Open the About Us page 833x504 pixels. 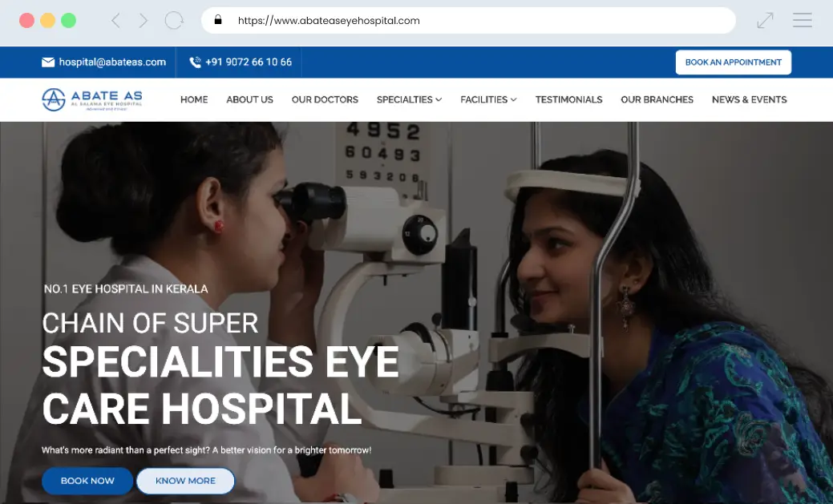pos(249,99)
